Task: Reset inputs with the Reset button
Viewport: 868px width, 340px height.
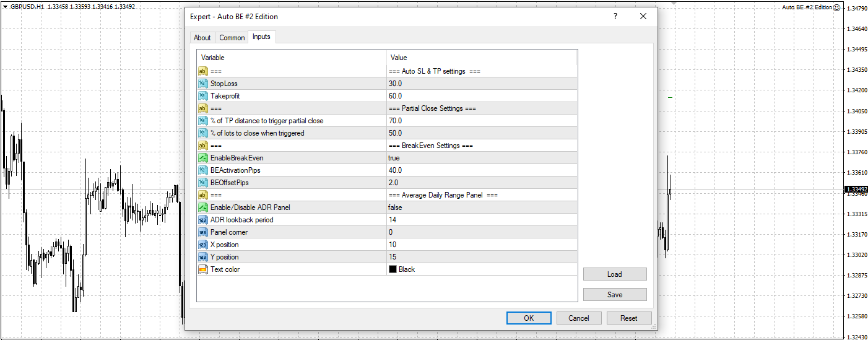Action: (x=629, y=318)
